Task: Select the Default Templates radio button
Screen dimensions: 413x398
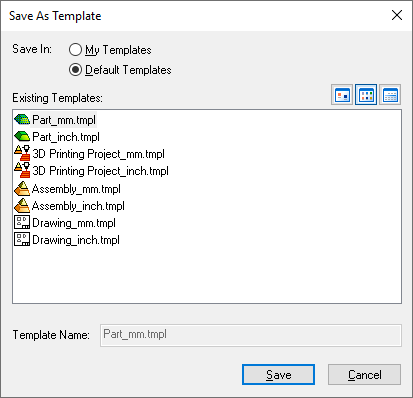Action: [75, 70]
